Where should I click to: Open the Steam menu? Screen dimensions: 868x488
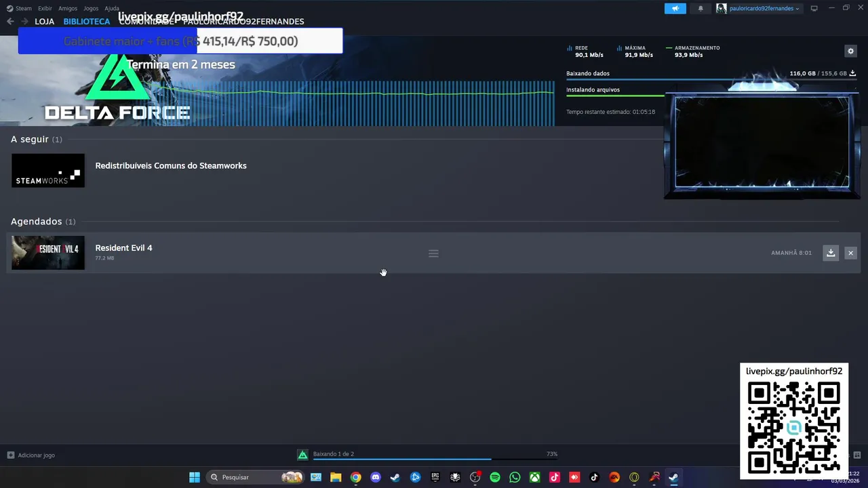click(19, 8)
